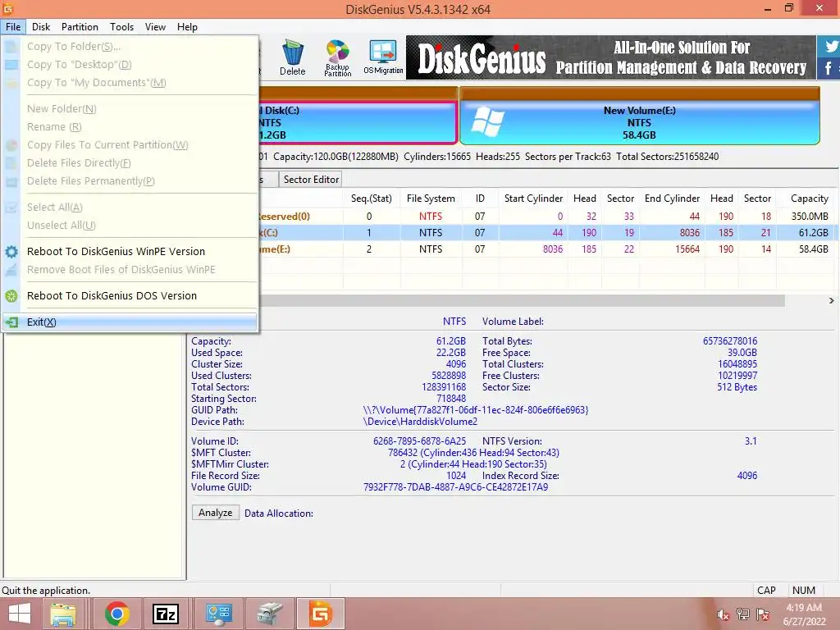The height and width of the screenshot is (630, 840).
Task: Click the NTFS Version value 3.1
Action: (x=751, y=441)
